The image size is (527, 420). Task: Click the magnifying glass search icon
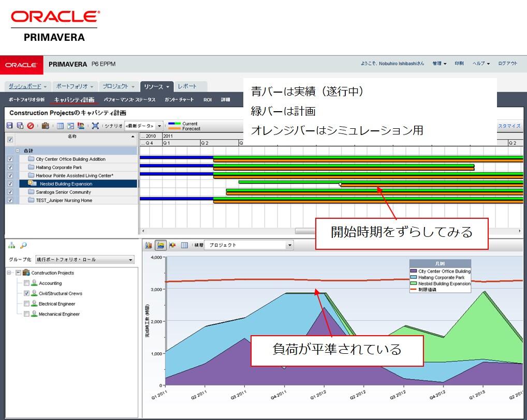click(23, 245)
